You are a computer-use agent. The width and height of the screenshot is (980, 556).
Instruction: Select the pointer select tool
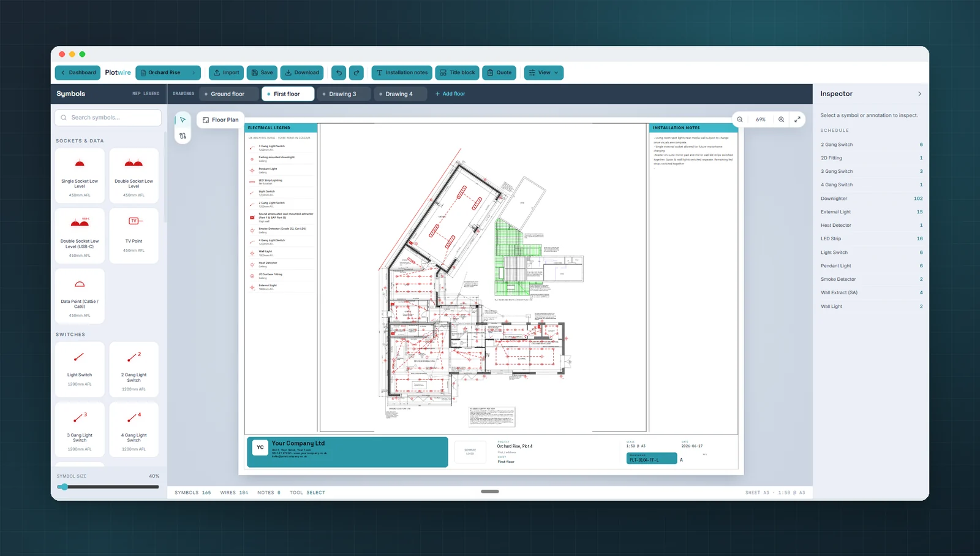(183, 120)
